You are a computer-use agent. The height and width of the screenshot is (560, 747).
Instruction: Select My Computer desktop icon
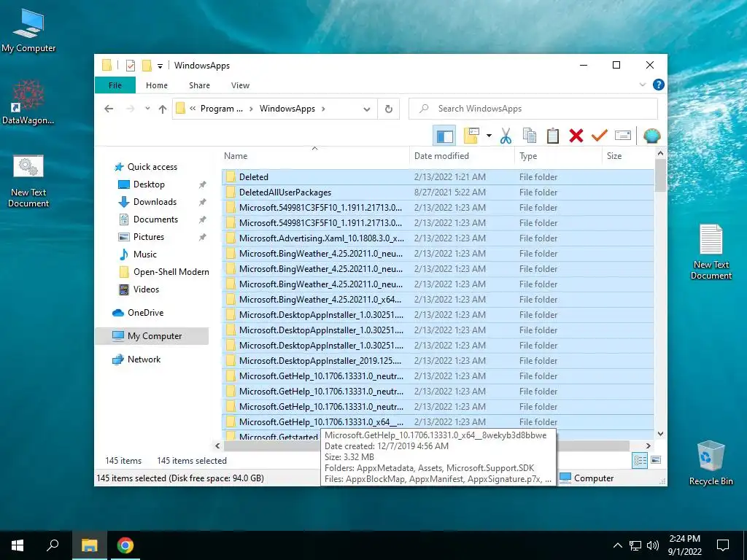pyautogui.click(x=28, y=31)
